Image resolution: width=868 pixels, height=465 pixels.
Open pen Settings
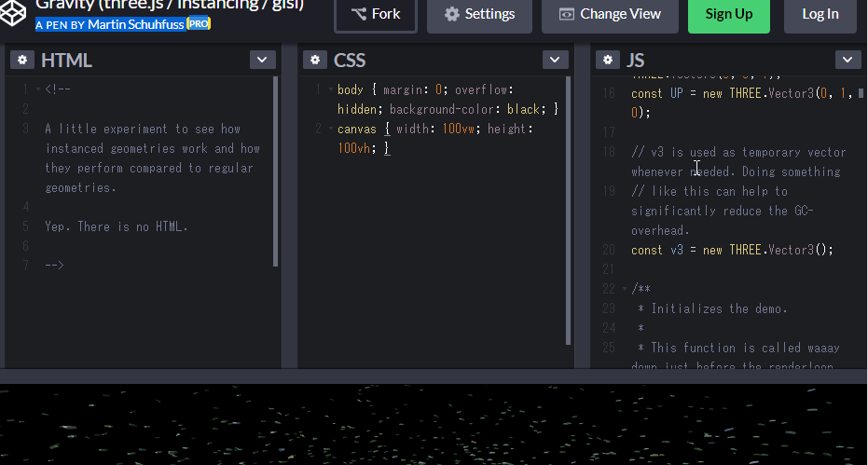point(479,14)
